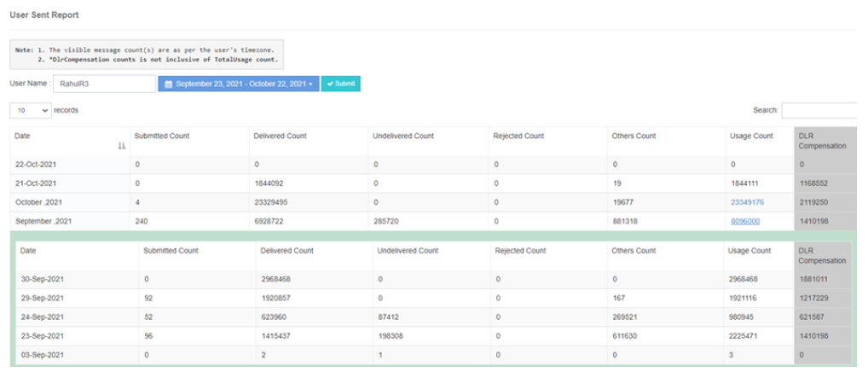Open the 23349176 usage count link
This screenshot has height=372, width=868.
point(747,202)
